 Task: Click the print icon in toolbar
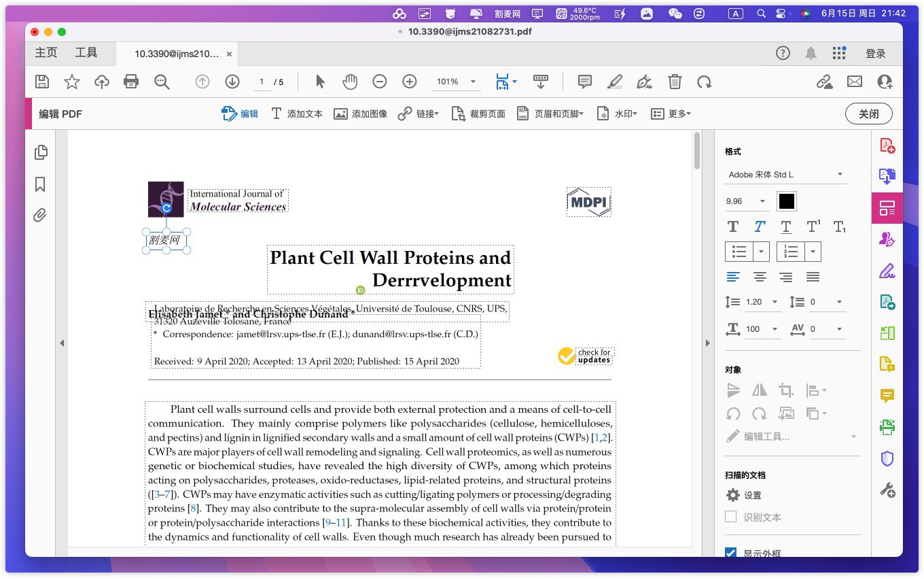(x=131, y=82)
